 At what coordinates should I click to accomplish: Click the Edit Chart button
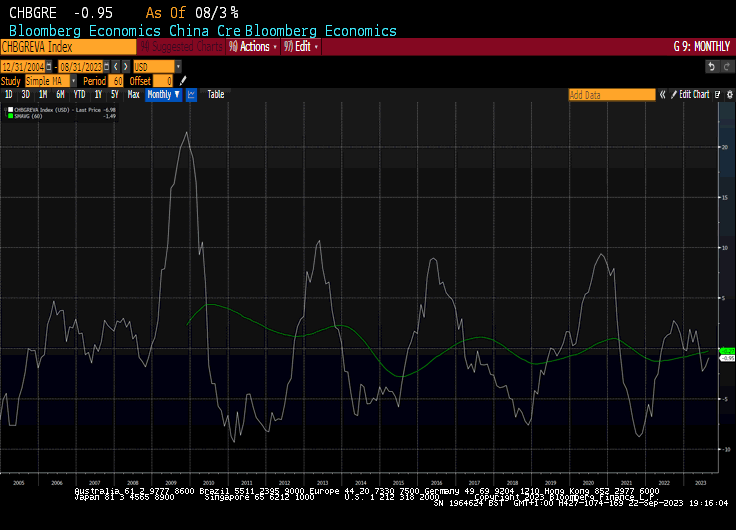tap(693, 94)
